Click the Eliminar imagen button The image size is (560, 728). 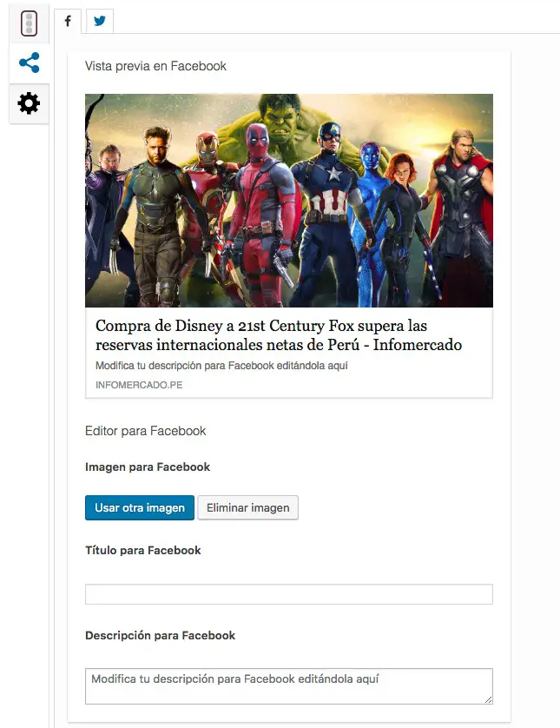tap(247, 508)
